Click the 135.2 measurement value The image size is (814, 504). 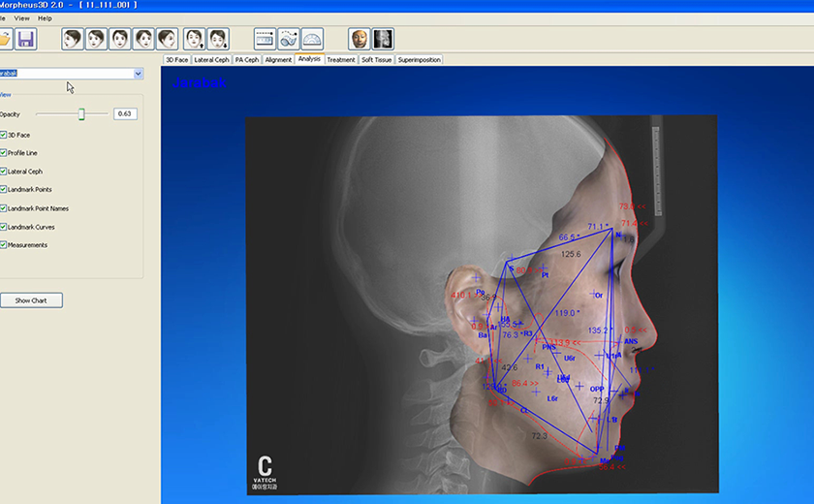tap(598, 331)
